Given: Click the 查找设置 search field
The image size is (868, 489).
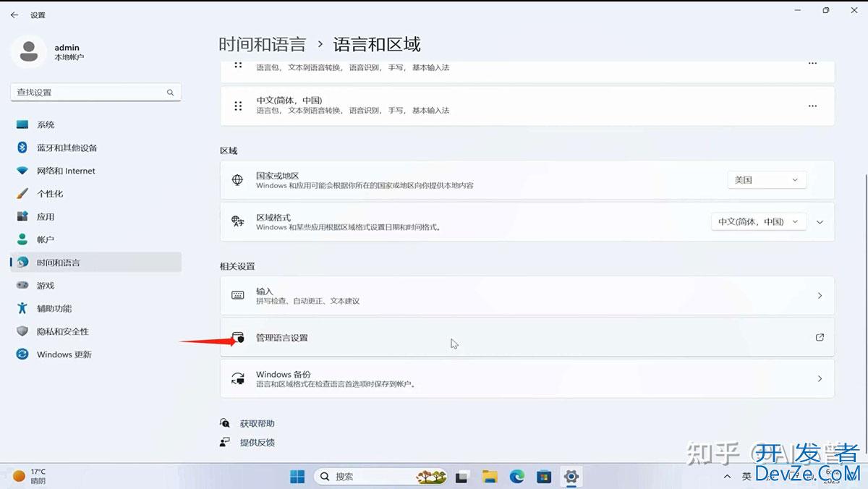Looking at the screenshot, I should (x=95, y=93).
